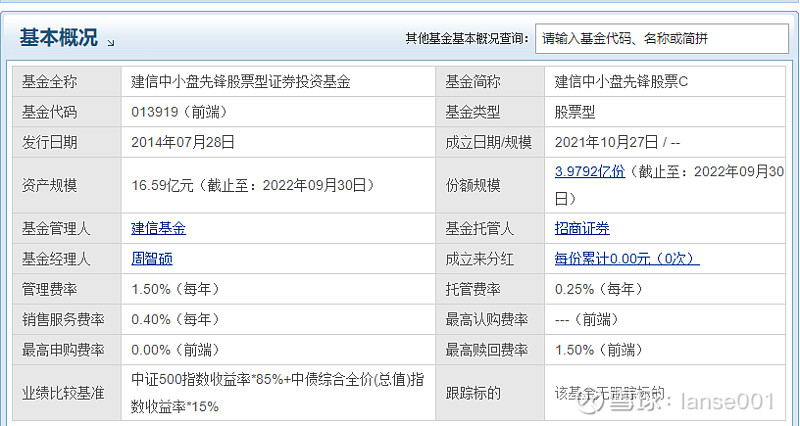The height and width of the screenshot is (426, 800).
Task: Click the 管理费率 label
Action: (49, 289)
